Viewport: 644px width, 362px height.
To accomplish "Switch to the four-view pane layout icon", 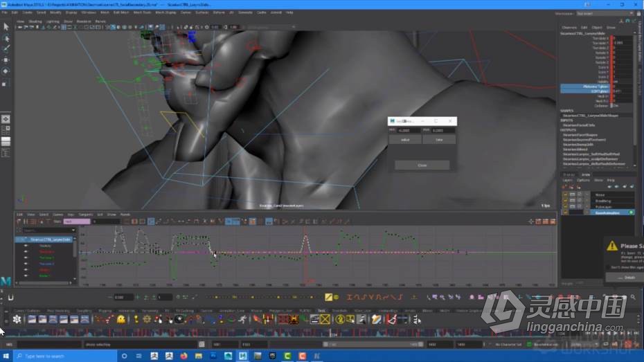I will click(x=6, y=131).
